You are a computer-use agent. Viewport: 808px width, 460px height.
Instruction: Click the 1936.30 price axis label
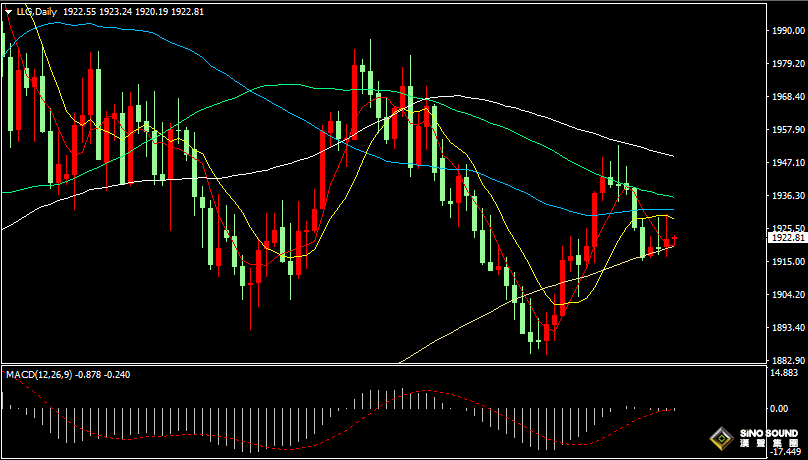pyautogui.click(x=788, y=196)
